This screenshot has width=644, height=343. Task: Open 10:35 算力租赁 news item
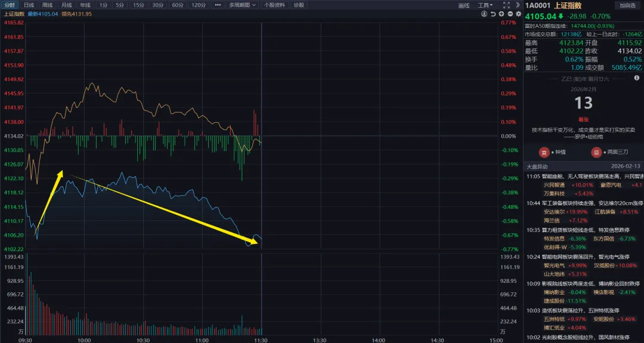point(578,230)
